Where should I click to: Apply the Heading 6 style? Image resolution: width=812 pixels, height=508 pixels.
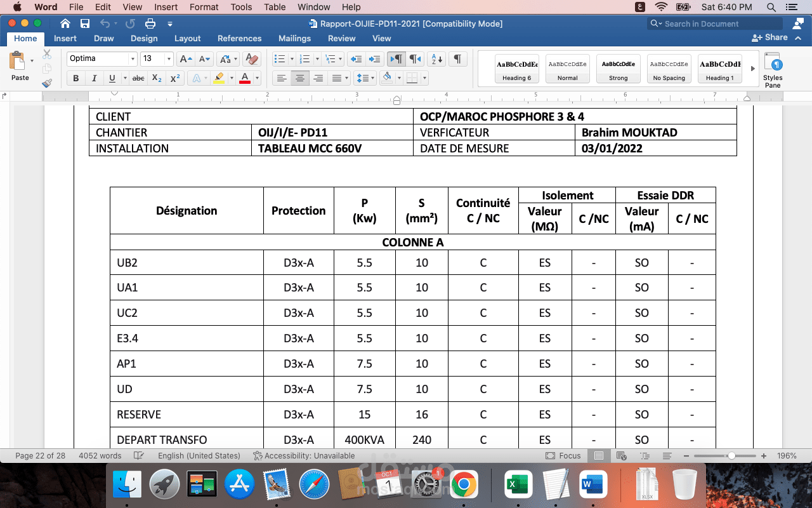(517, 69)
